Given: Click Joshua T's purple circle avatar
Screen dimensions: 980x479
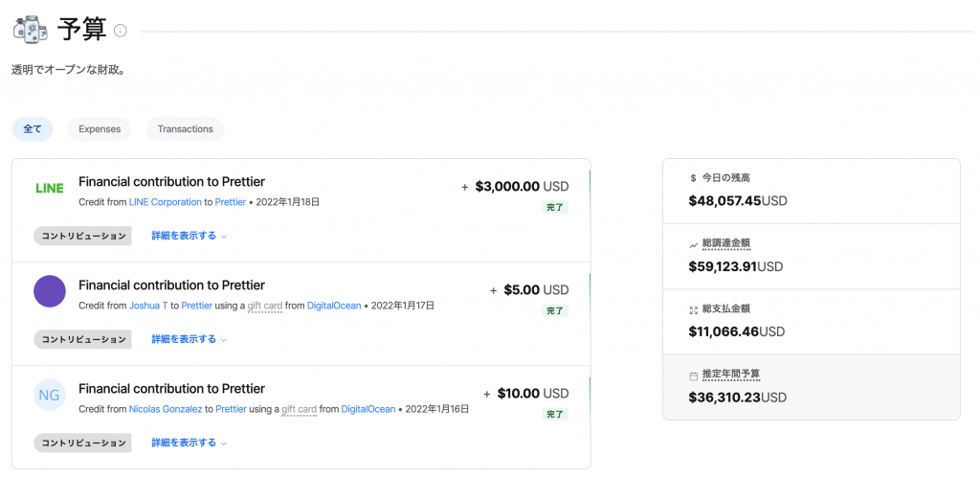Looking at the screenshot, I should 50,291.
